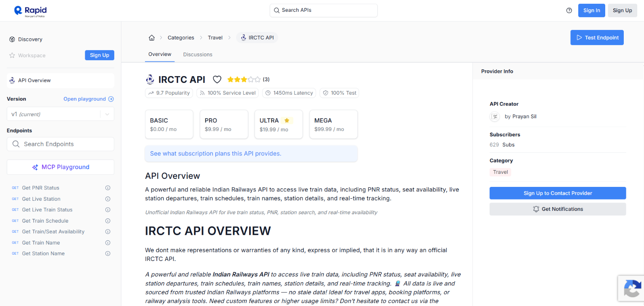This screenshot has height=306, width=644.
Task: Click the IRCTC API breadcrumb chip
Action: (x=257, y=38)
